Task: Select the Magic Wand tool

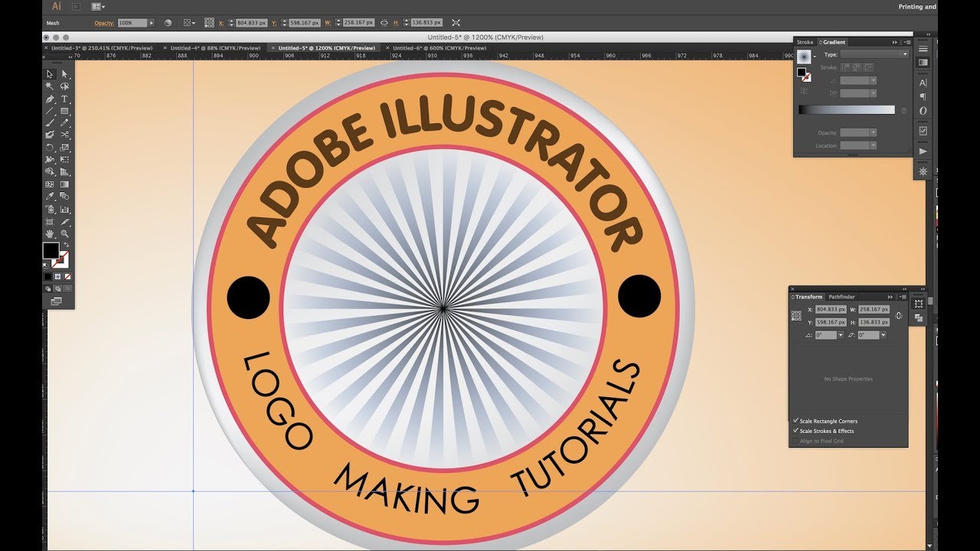Action: [50, 86]
